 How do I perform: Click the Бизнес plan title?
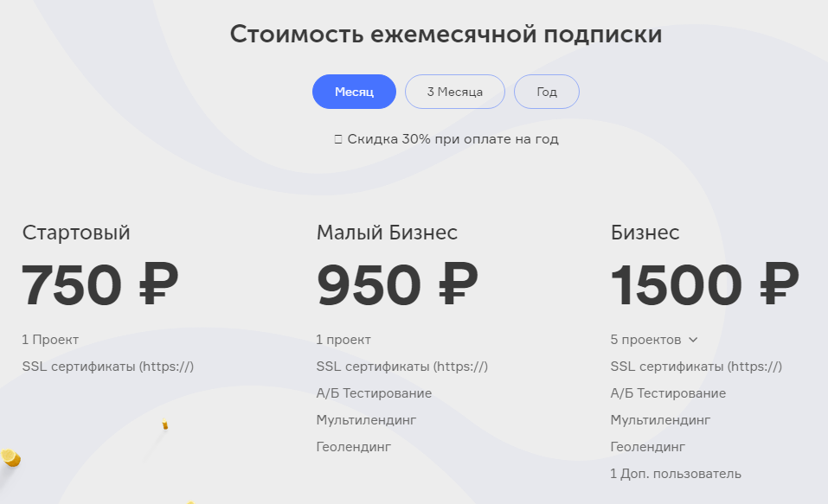coord(645,233)
